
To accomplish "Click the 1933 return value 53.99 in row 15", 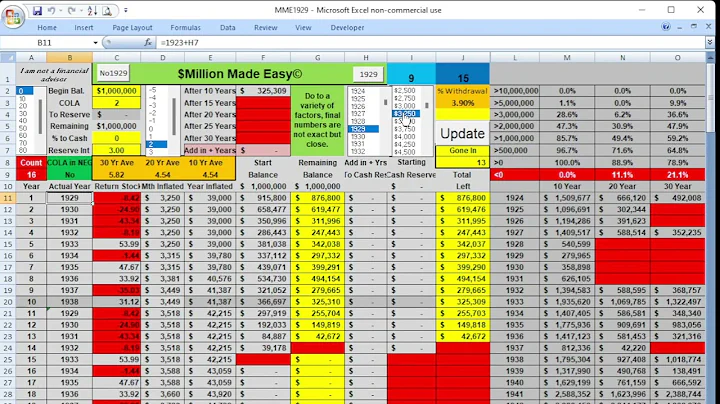I will point(116,244).
